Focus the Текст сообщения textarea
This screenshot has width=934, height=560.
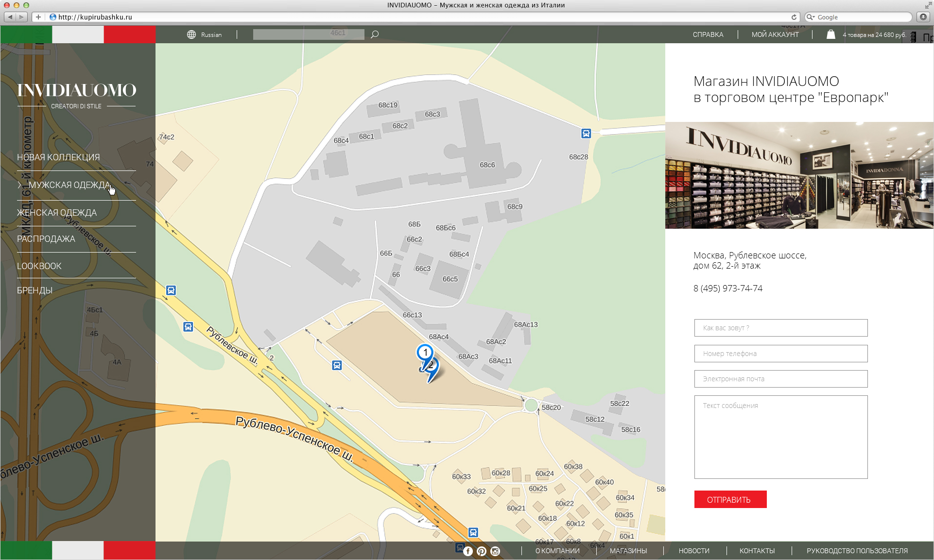[781, 437]
